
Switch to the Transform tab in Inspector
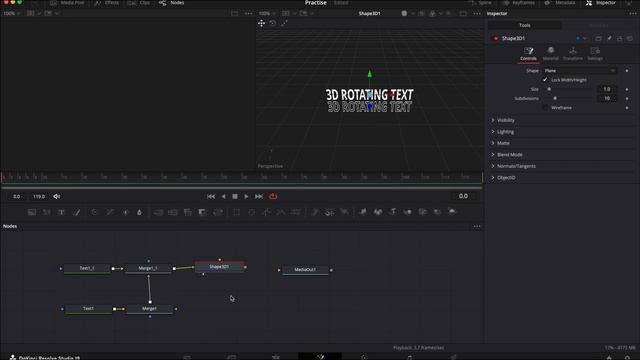(573, 53)
